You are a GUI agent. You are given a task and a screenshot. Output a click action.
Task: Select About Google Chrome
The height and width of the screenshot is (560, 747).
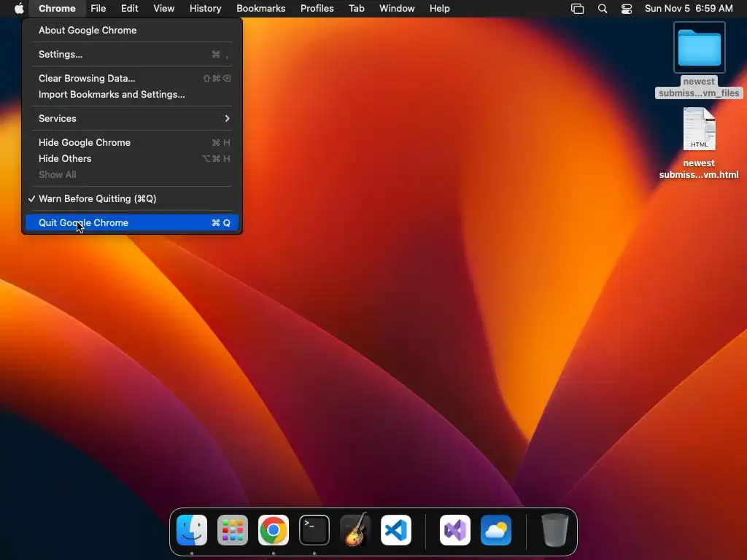[132, 31]
